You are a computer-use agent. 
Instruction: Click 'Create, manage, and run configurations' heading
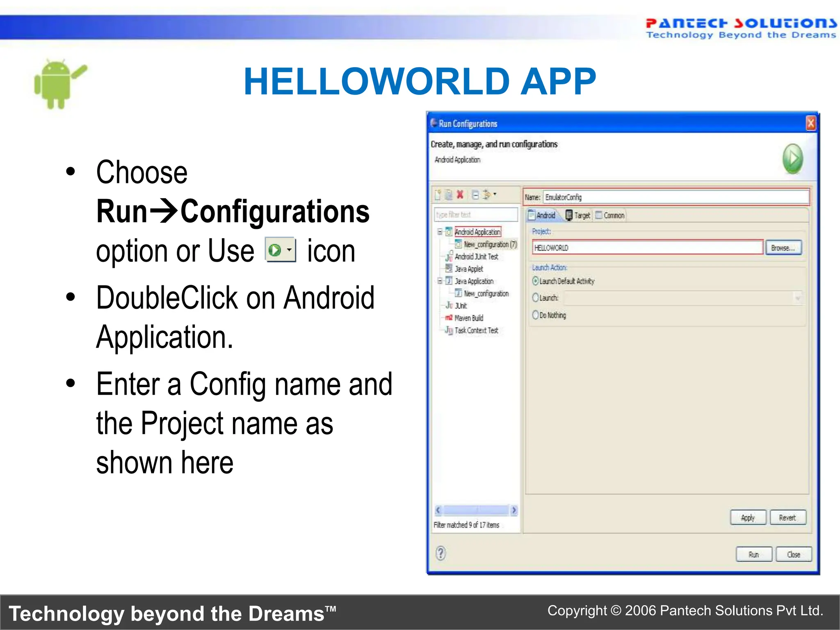[494, 144]
